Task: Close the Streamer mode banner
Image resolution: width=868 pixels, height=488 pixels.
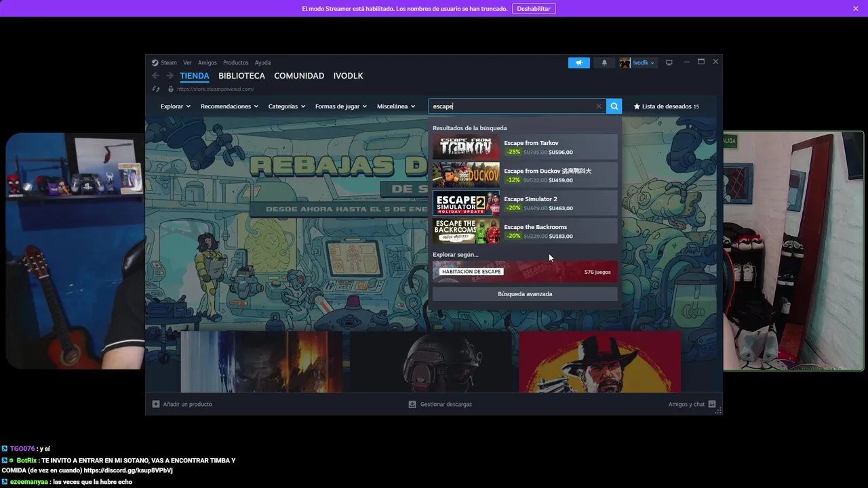Action: tap(856, 8)
